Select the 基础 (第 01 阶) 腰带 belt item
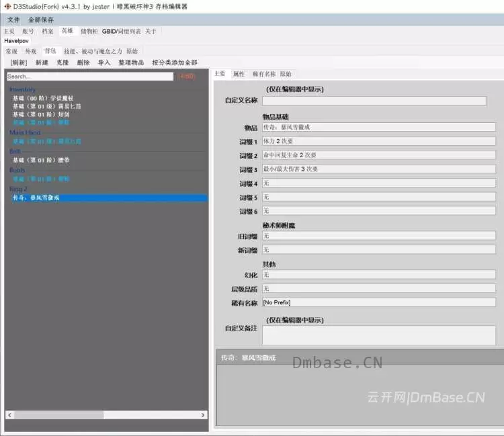The width and height of the screenshot is (504, 436). 41,160
